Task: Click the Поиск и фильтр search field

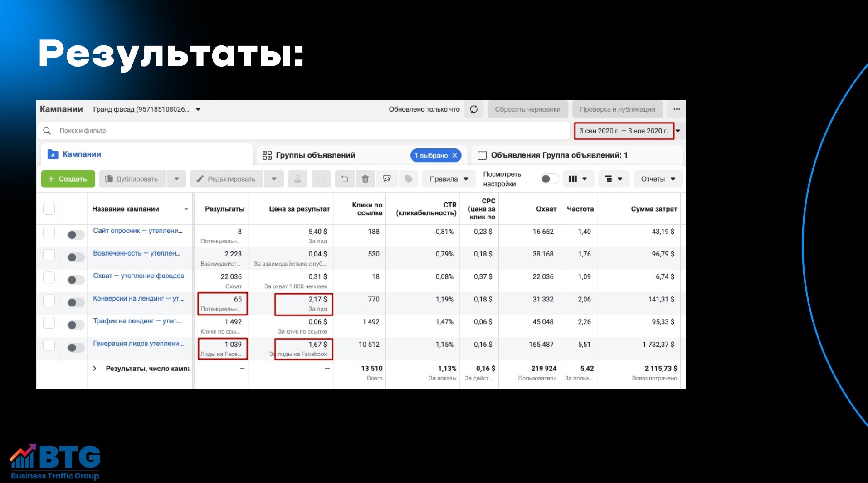Action: coord(181,131)
